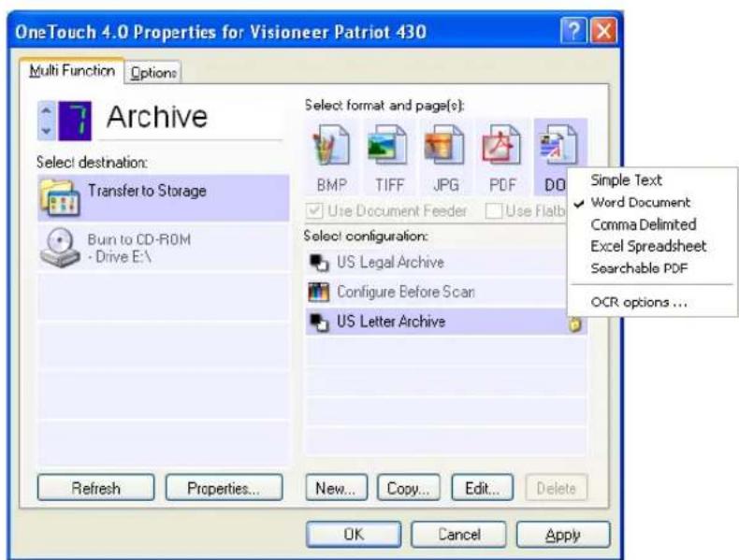Image resolution: width=739 pixels, height=560 pixels.
Task: Apply the settings with Apply button
Action: [x=563, y=534]
